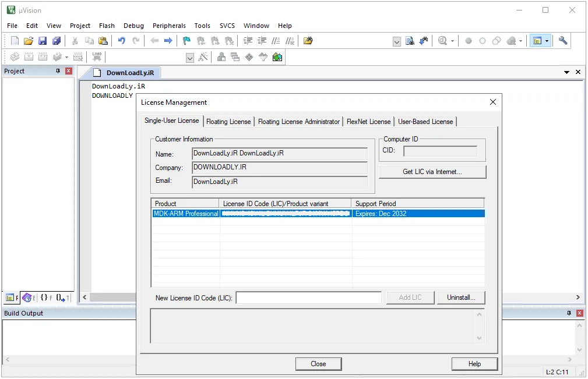Click the Redo icon

tap(136, 41)
